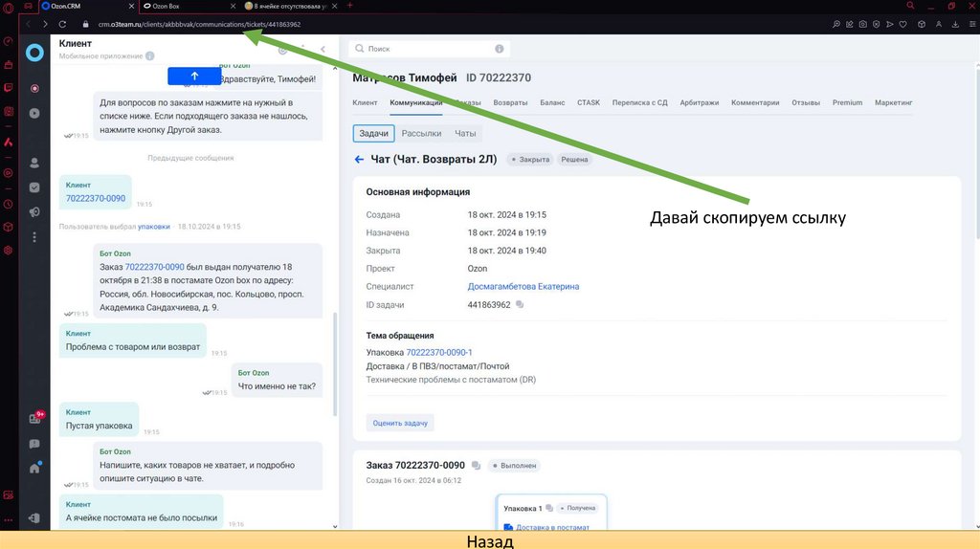Viewport: 980px width, 549px height.
Task: Click Предыдущие сообщения to load earlier messages
Action: point(190,158)
